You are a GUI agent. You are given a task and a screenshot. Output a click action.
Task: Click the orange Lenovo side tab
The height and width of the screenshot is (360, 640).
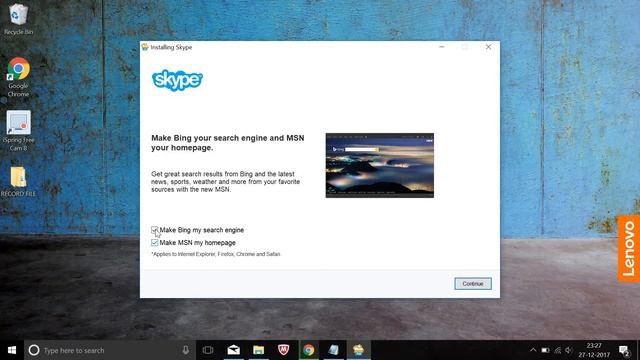point(629,249)
